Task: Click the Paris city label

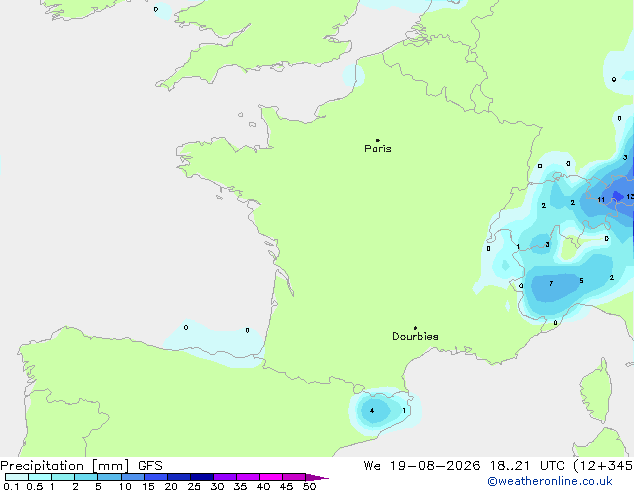Action: point(378,149)
